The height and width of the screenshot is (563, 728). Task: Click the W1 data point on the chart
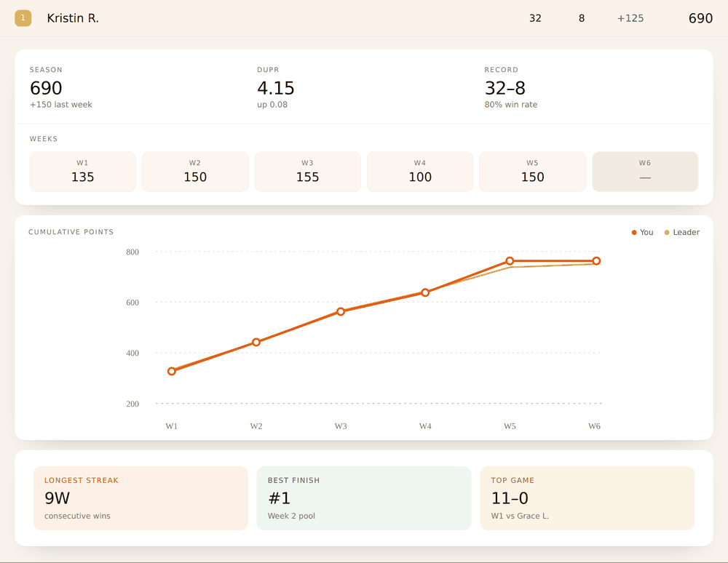172,371
